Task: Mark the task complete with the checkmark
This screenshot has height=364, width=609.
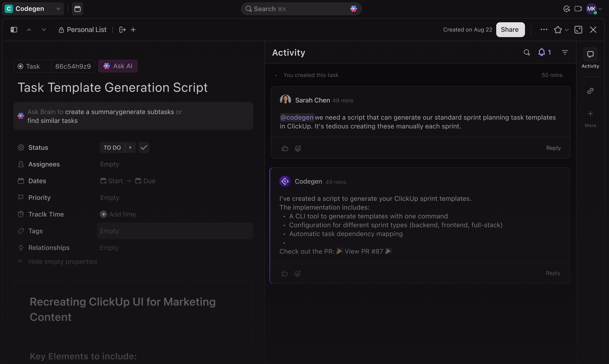Action: pos(144,147)
